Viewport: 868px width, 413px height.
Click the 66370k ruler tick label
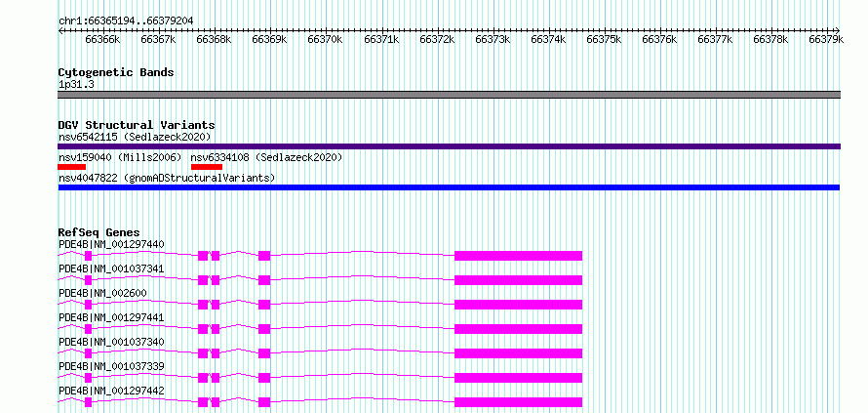coord(326,39)
